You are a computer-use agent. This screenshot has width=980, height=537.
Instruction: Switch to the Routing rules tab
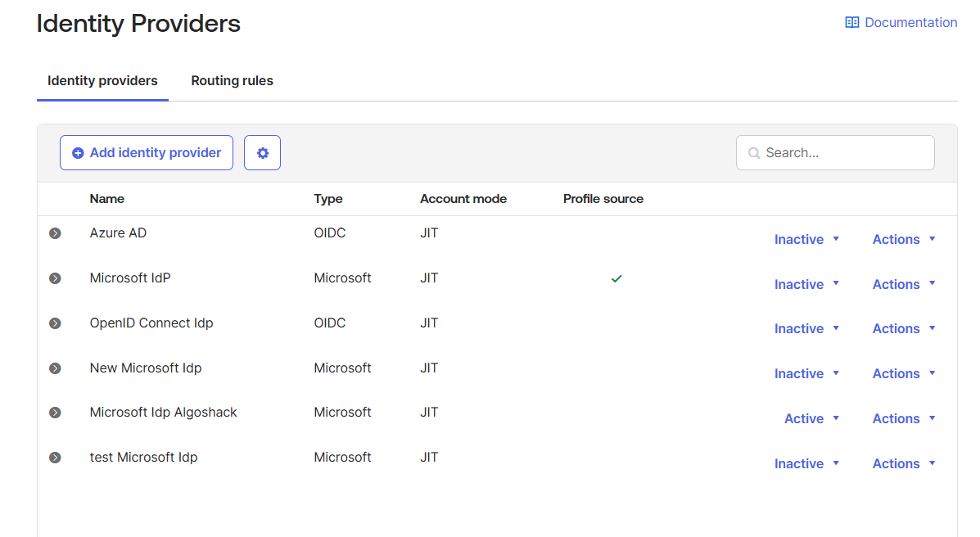[232, 81]
